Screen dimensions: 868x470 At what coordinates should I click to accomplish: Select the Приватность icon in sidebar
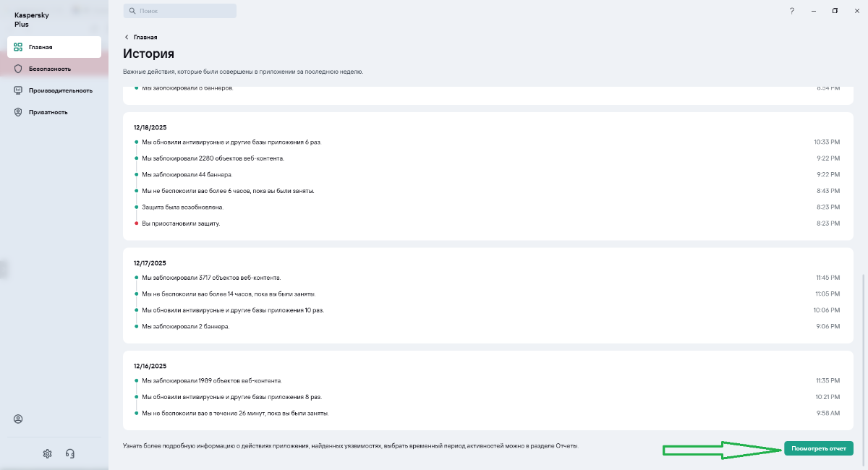18,112
